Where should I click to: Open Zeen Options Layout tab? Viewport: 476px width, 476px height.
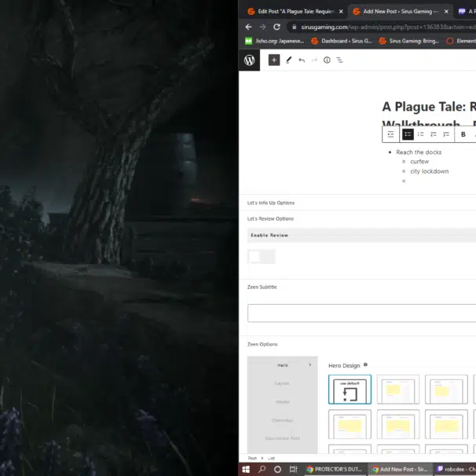point(282,383)
